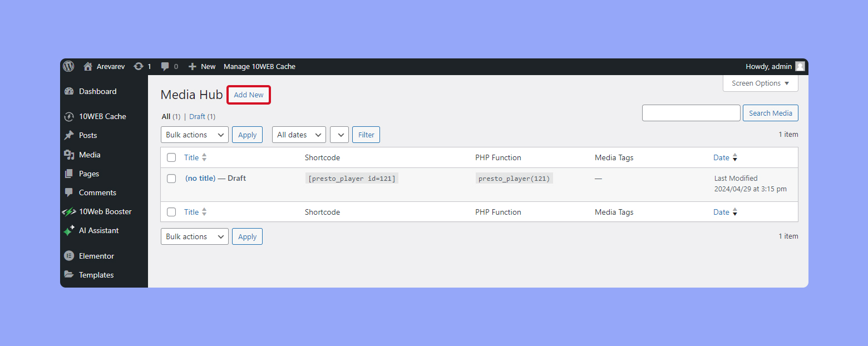Click the 10Web Booster lightning icon

69,211
